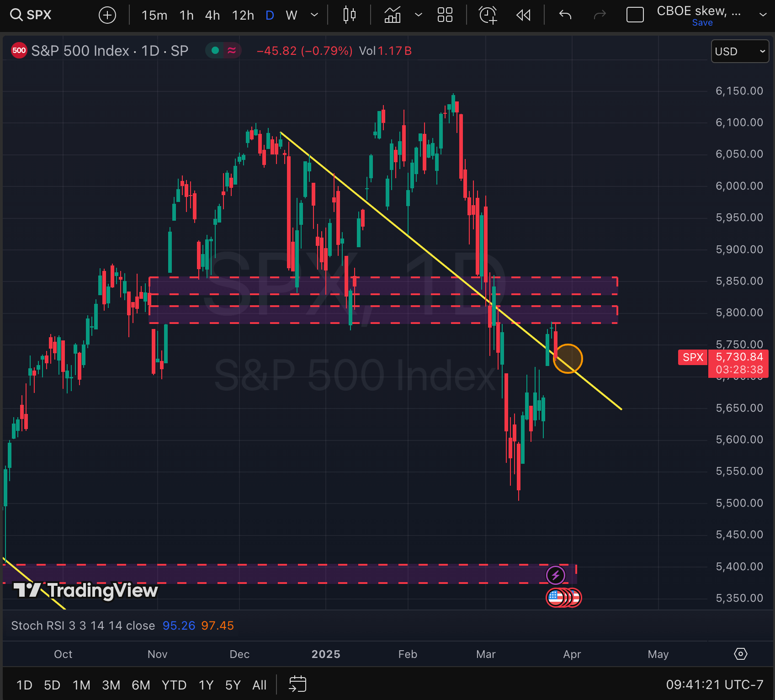The height and width of the screenshot is (700, 775).
Task: Click purple lightning event marker
Action: click(556, 575)
